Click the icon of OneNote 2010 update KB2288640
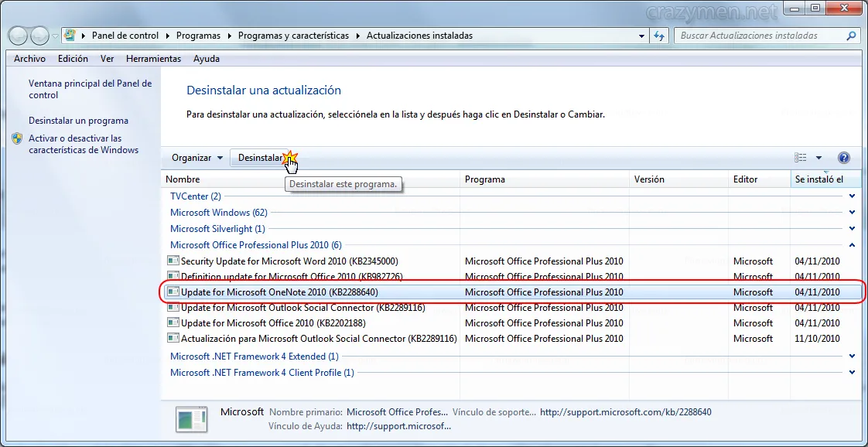868x447 pixels. click(173, 292)
